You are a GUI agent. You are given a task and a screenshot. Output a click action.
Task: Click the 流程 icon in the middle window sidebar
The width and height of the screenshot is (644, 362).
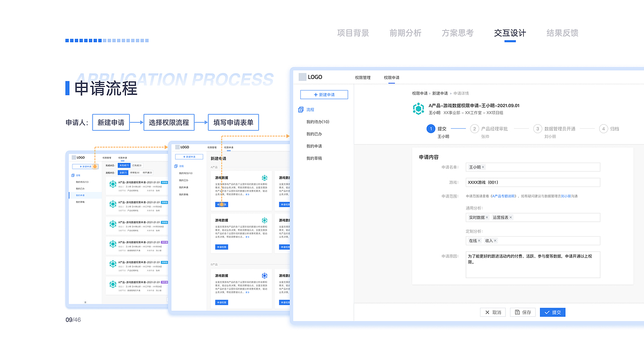point(177,166)
